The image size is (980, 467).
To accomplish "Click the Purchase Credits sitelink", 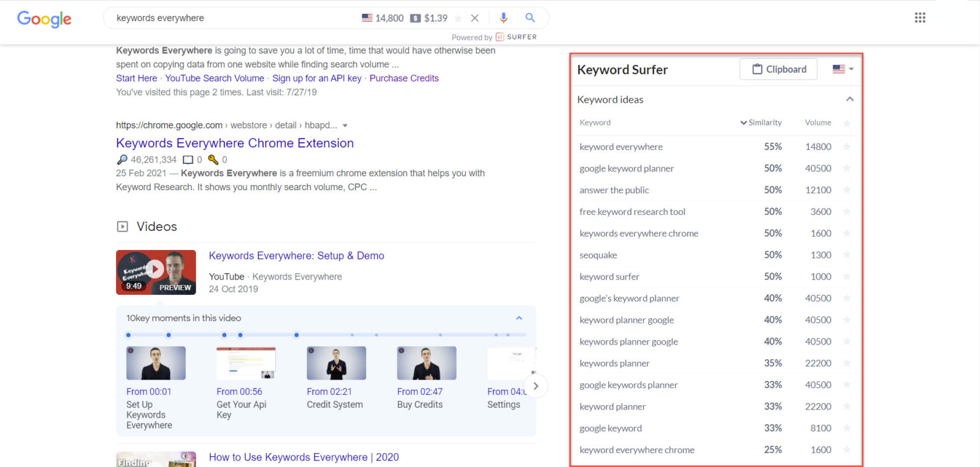I will 404,78.
